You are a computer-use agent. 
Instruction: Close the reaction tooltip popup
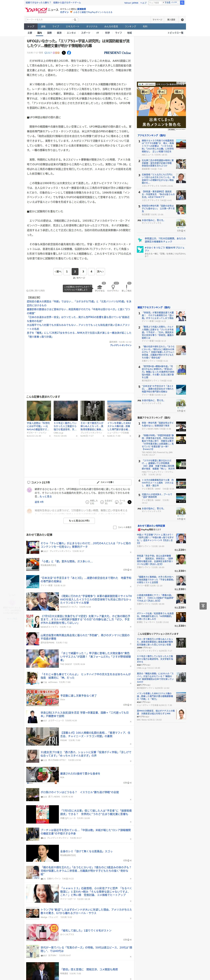pyautogui.click(x=91, y=286)
